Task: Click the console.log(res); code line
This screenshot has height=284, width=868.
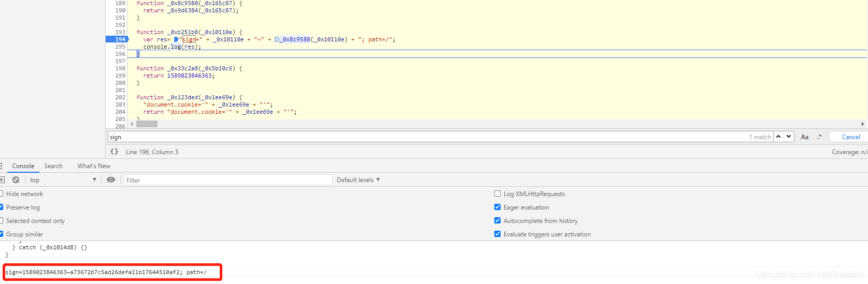Action: 172,47
